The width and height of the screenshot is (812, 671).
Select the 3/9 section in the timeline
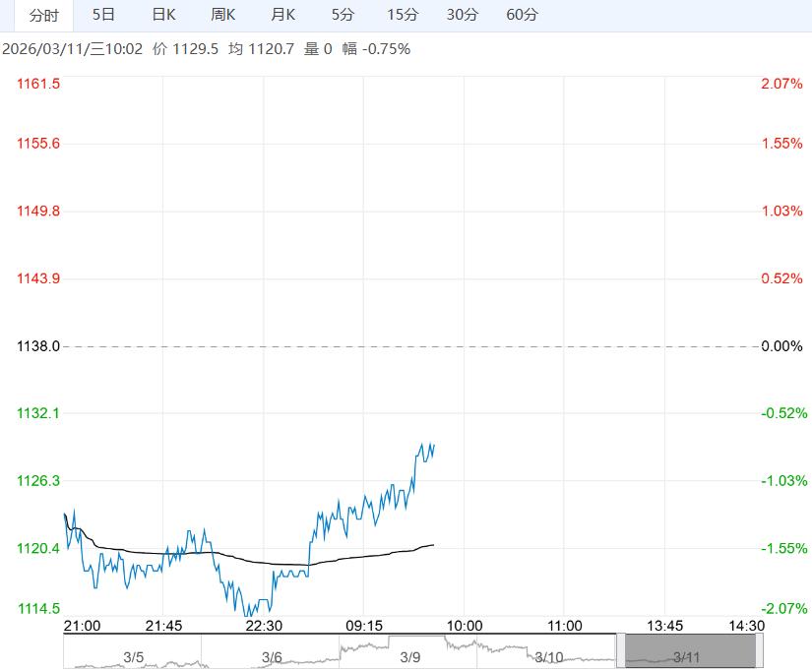[x=410, y=657]
